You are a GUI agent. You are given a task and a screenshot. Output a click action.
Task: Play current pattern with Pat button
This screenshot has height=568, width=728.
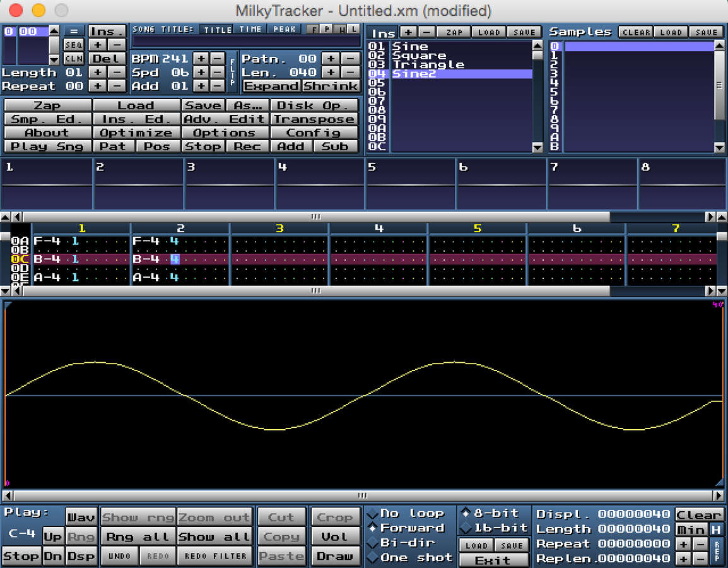pyautogui.click(x=114, y=146)
